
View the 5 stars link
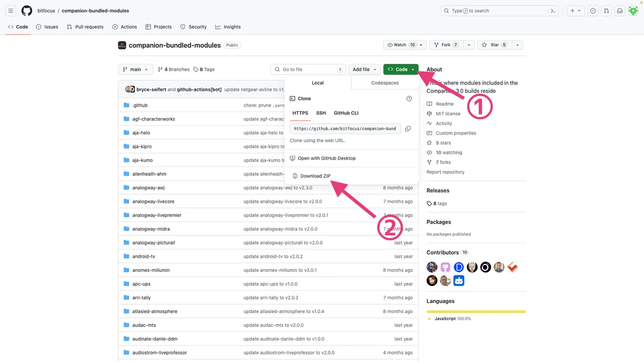tap(439, 143)
